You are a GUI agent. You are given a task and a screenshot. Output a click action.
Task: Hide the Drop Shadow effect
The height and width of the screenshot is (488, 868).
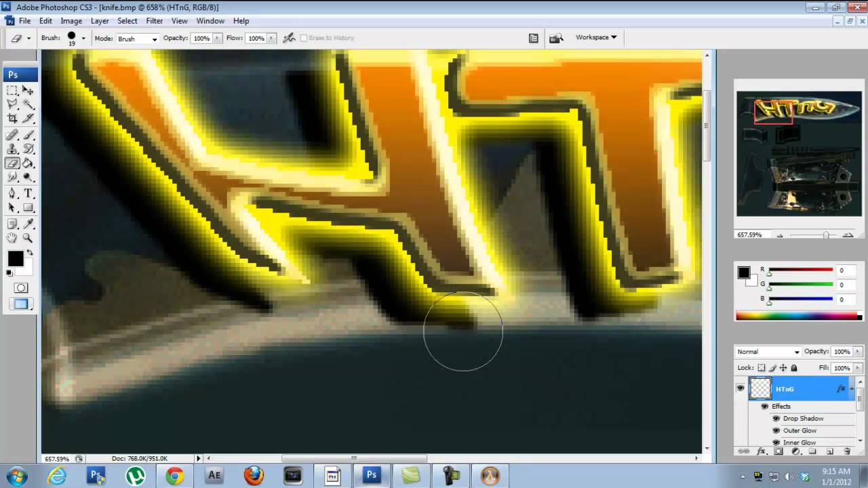coord(776,419)
